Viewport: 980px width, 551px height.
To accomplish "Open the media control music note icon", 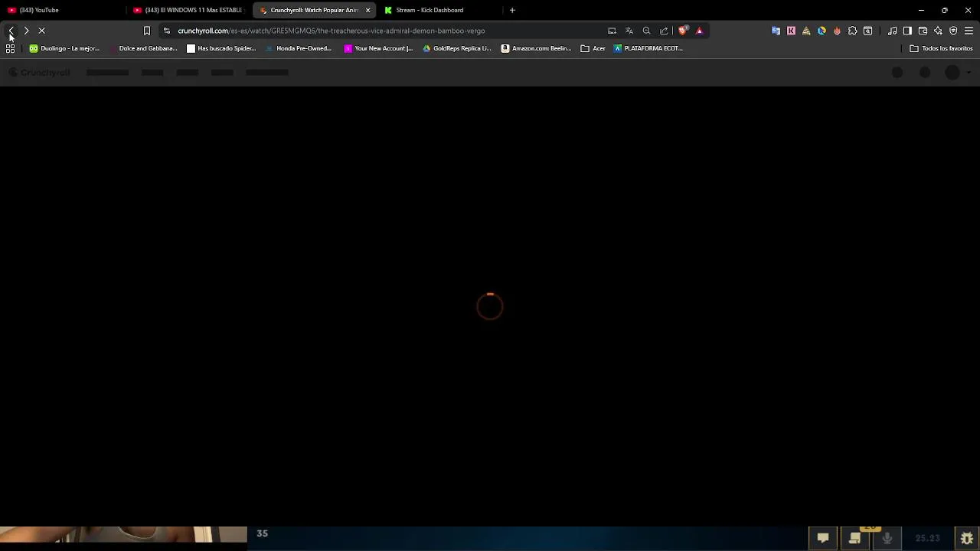I will coord(893,31).
